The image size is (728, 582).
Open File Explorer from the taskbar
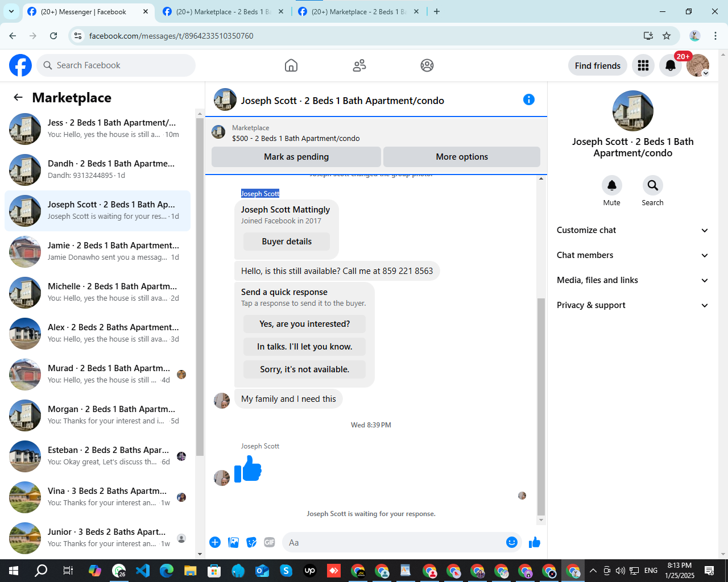(x=190, y=571)
